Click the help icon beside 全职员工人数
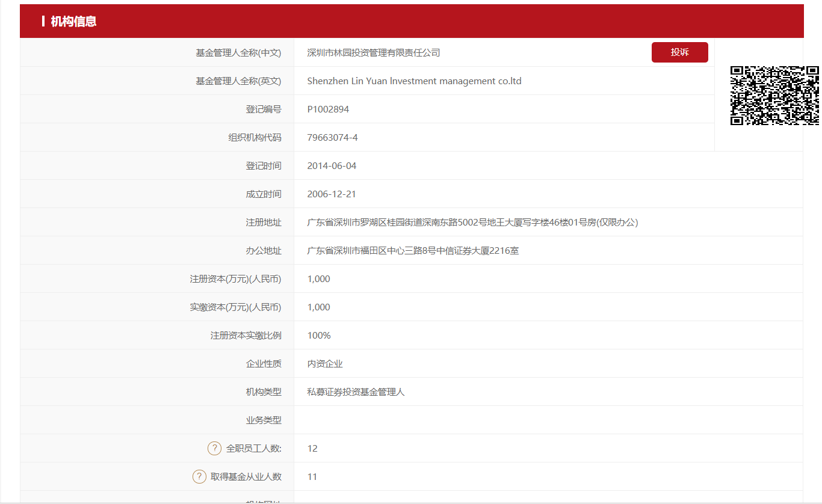The width and height of the screenshot is (822, 504). (x=214, y=448)
